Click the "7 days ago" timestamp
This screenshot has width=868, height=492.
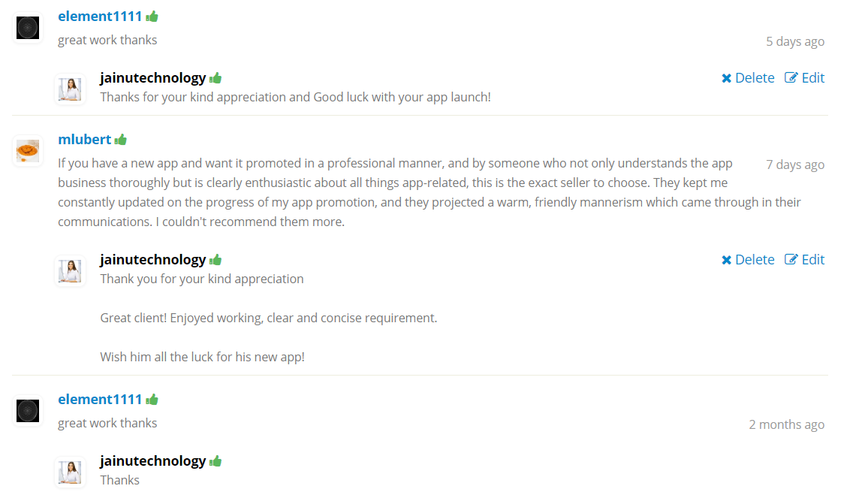click(x=794, y=165)
